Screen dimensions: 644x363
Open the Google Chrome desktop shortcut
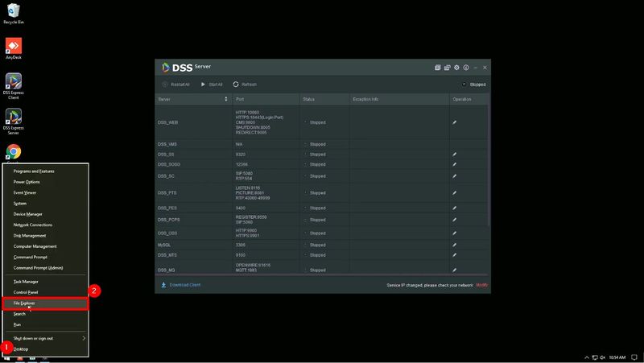(14, 152)
